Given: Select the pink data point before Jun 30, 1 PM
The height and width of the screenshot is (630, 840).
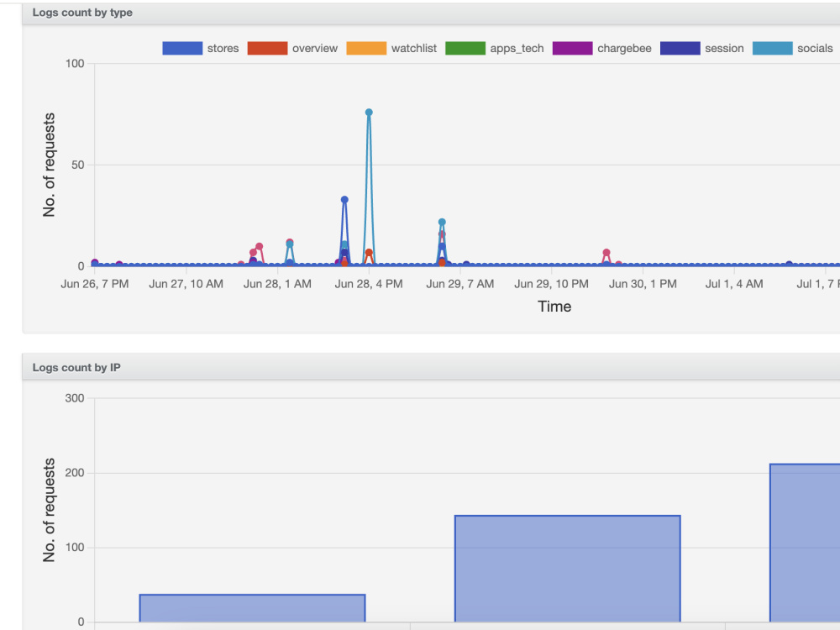Looking at the screenshot, I should [606, 252].
